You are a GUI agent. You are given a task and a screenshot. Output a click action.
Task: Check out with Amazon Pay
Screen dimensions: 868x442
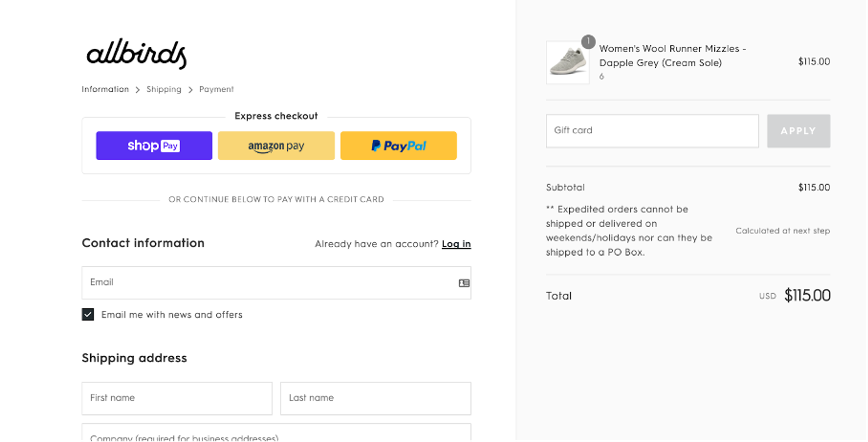click(276, 145)
